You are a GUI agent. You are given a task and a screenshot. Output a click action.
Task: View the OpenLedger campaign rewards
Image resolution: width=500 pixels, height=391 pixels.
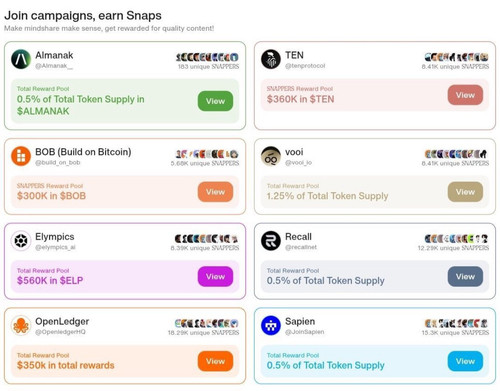215,361
